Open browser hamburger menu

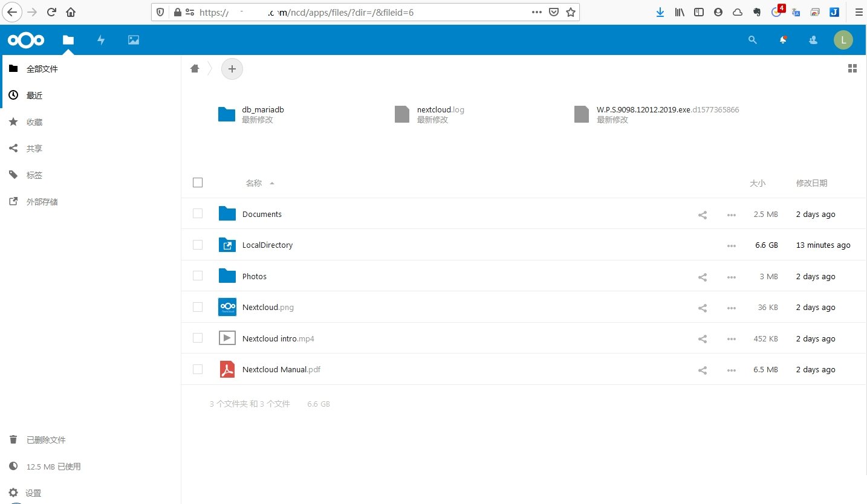pos(859,12)
